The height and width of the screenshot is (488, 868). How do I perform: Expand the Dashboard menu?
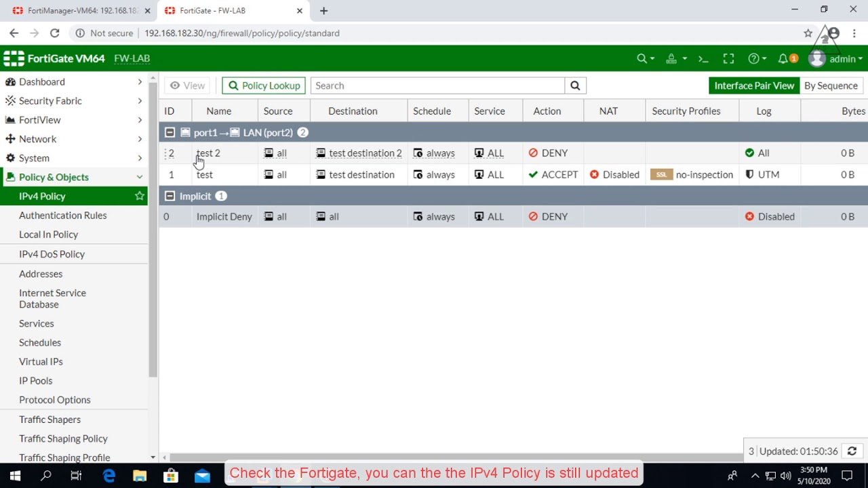74,82
